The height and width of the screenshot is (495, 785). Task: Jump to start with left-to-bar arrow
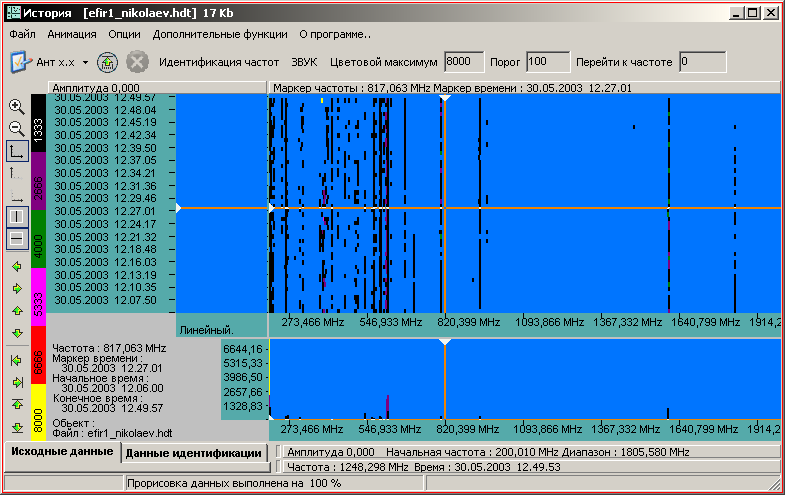pyautogui.click(x=17, y=360)
